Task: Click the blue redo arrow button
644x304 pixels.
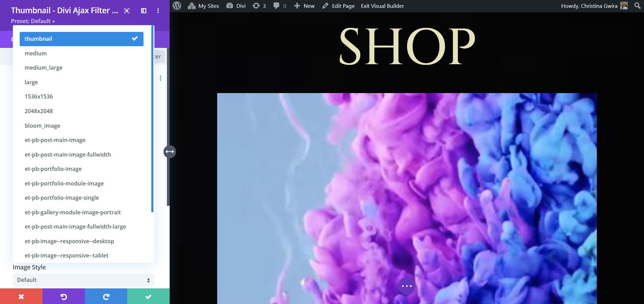Action: pyautogui.click(x=106, y=297)
